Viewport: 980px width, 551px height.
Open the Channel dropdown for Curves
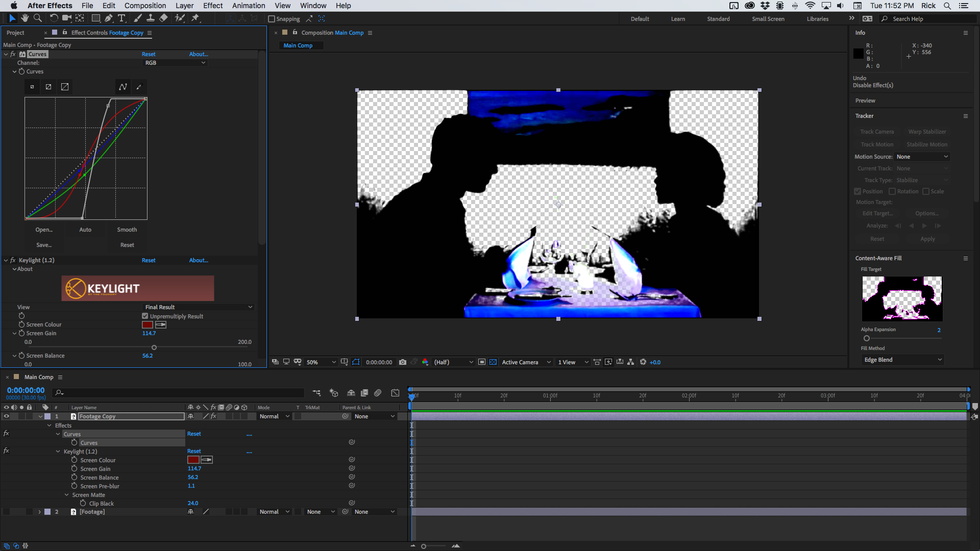pos(175,63)
